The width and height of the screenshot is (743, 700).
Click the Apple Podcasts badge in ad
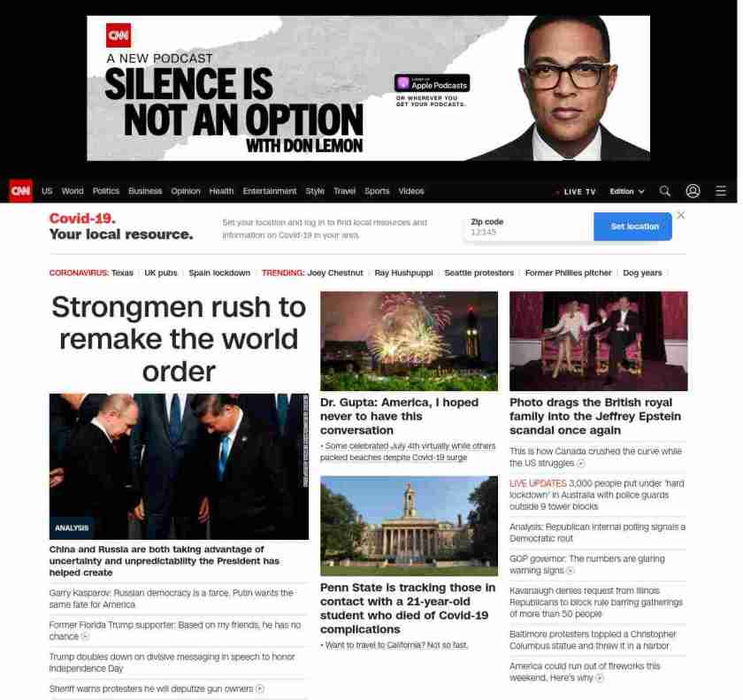(x=432, y=83)
